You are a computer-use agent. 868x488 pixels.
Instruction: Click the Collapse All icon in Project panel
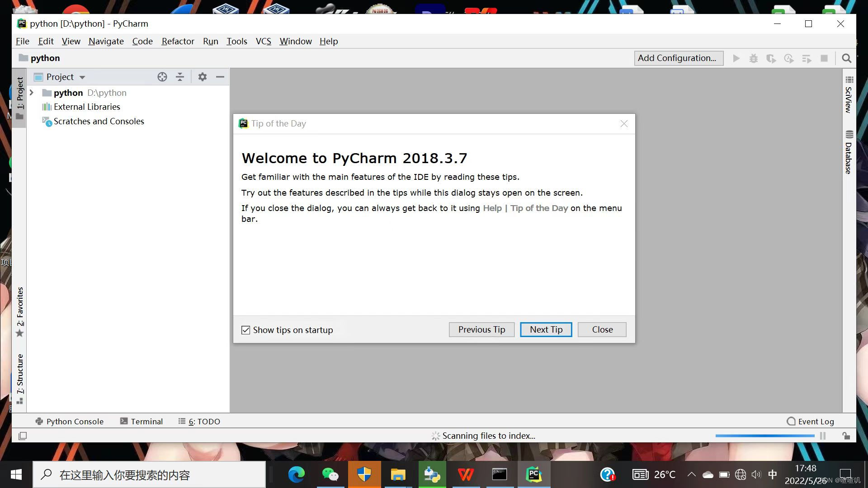180,77
